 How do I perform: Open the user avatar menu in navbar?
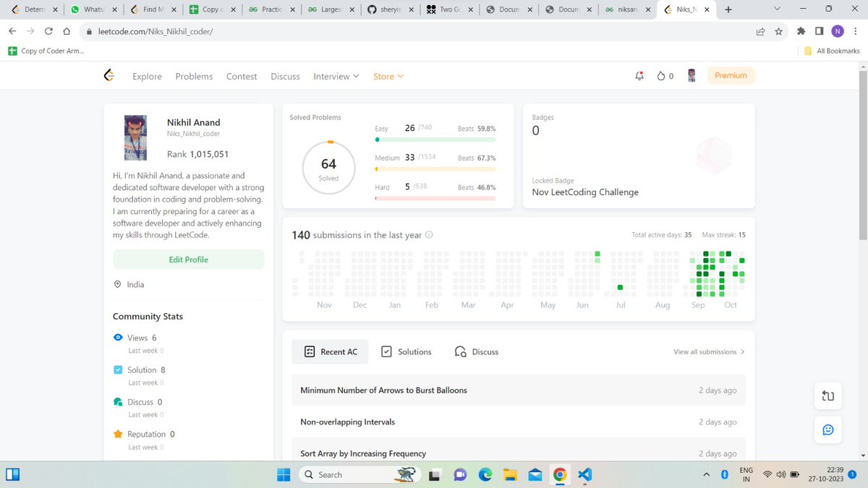coord(692,76)
